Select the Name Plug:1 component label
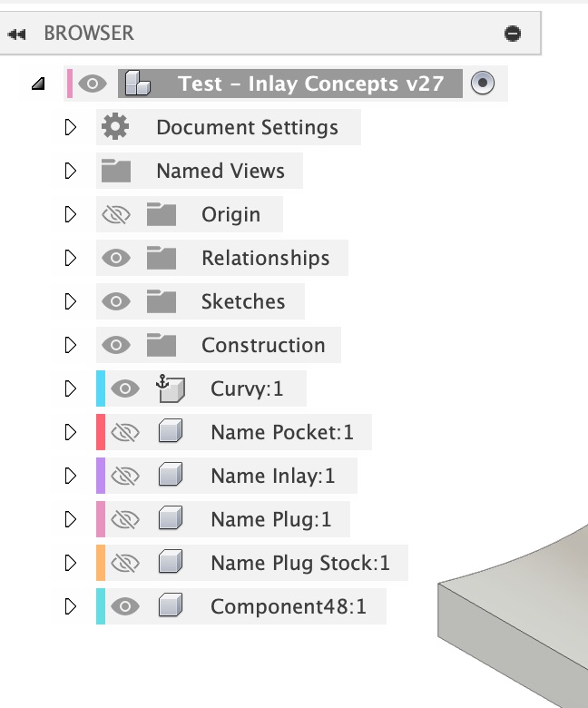Viewport: 588px width, 708px height. 270,519
